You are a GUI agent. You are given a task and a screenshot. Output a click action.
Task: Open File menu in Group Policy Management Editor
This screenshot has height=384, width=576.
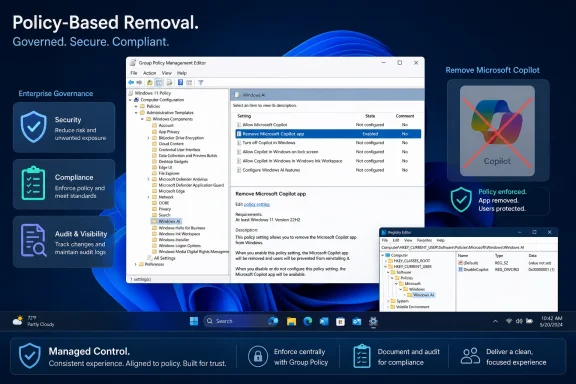(134, 73)
